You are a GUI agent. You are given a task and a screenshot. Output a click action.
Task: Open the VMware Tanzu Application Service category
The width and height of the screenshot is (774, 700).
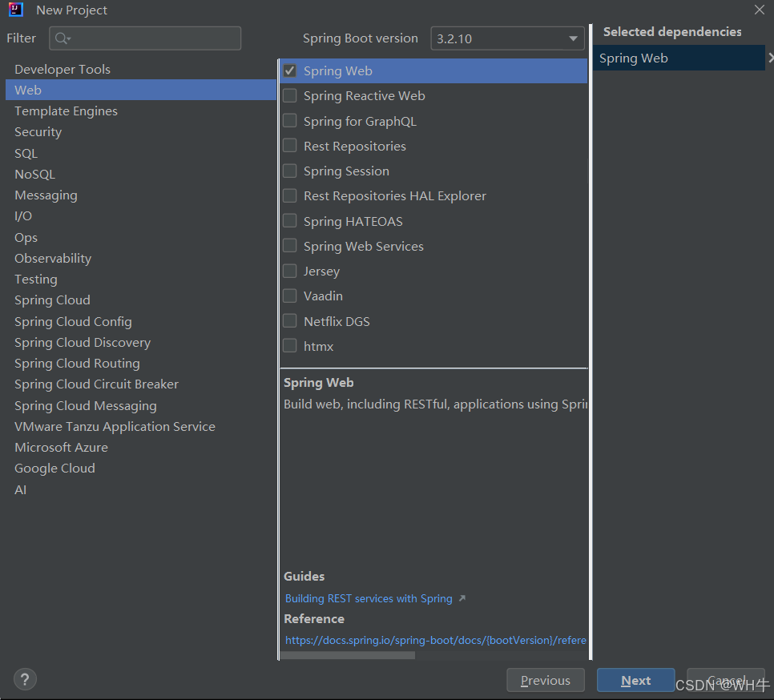pos(141,427)
